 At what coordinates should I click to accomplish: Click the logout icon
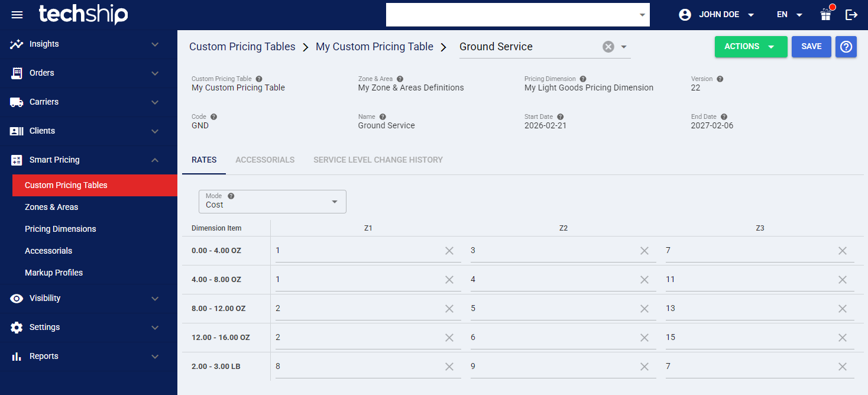(851, 15)
